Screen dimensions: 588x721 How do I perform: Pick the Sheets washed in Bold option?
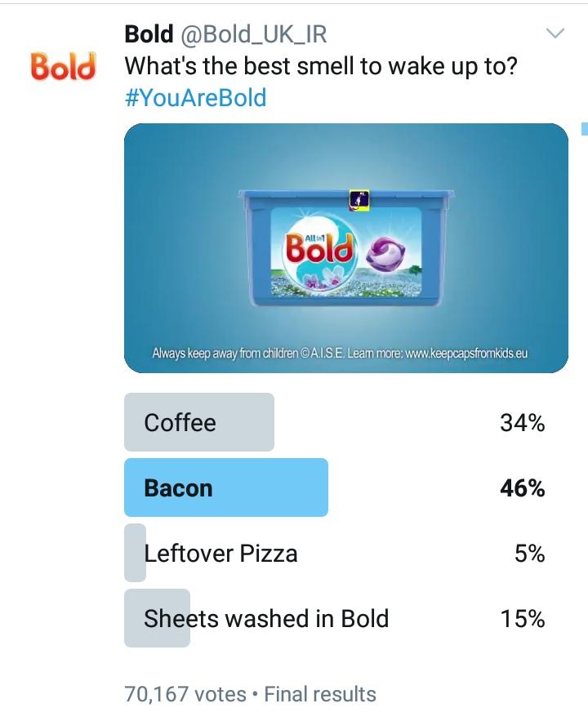tap(266, 619)
